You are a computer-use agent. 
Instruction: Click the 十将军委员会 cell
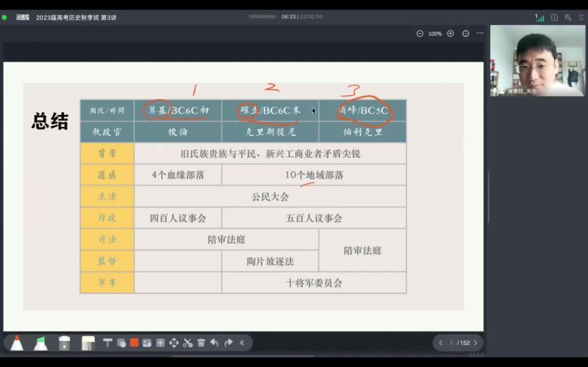314,283
